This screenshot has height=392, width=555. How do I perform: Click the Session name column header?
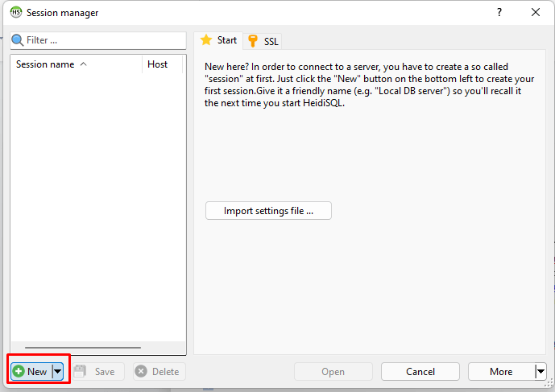[x=45, y=64]
